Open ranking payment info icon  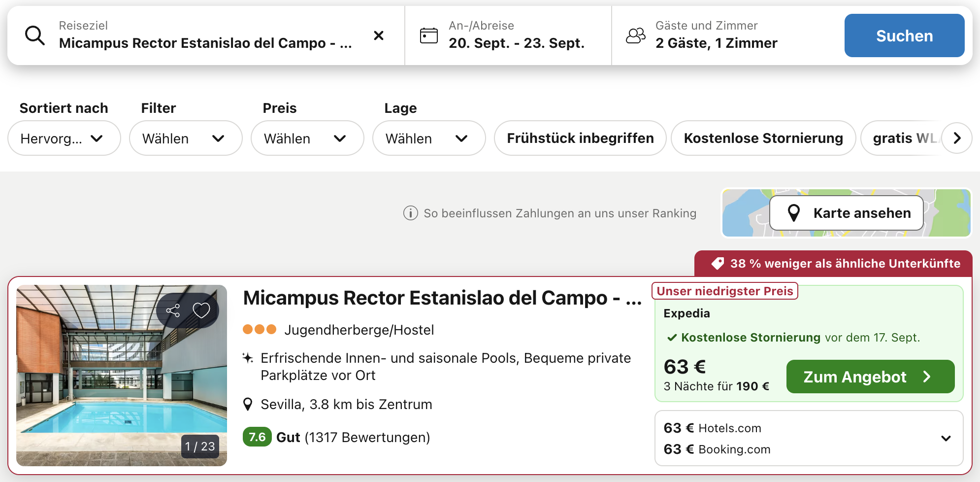410,213
